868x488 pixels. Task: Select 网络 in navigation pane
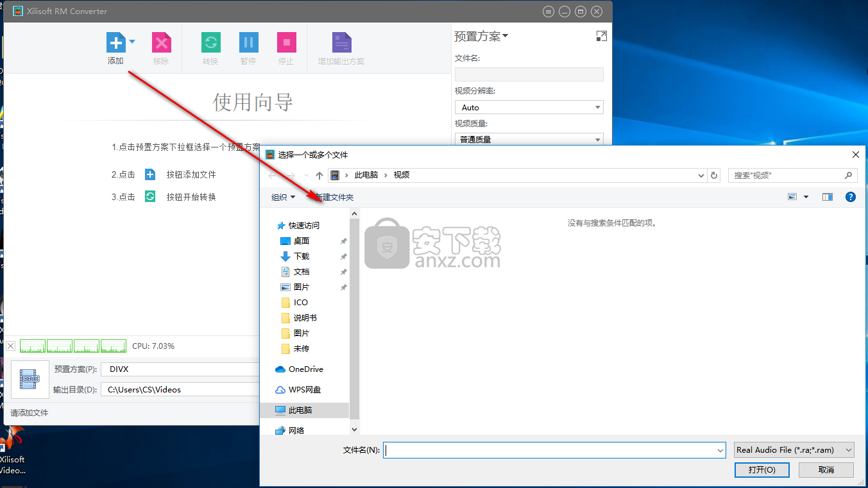[x=296, y=431]
